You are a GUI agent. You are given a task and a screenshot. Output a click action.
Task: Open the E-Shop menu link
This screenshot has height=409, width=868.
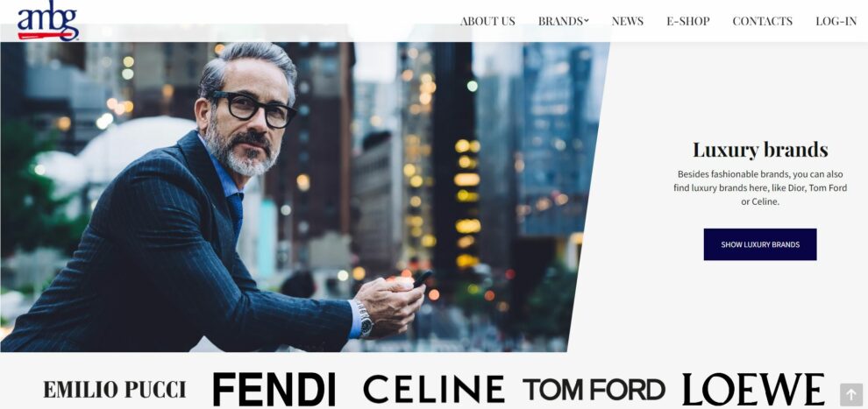pos(687,21)
